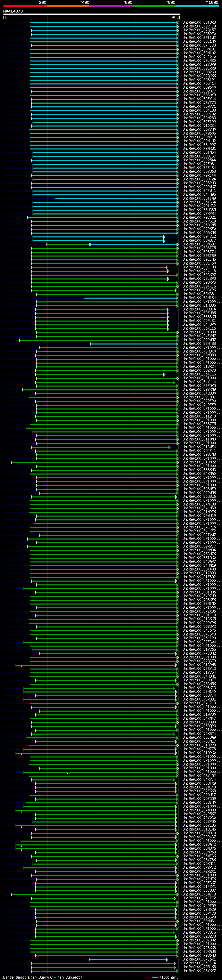Select the UniRef100_A5AKN6 label

point(199,233)
